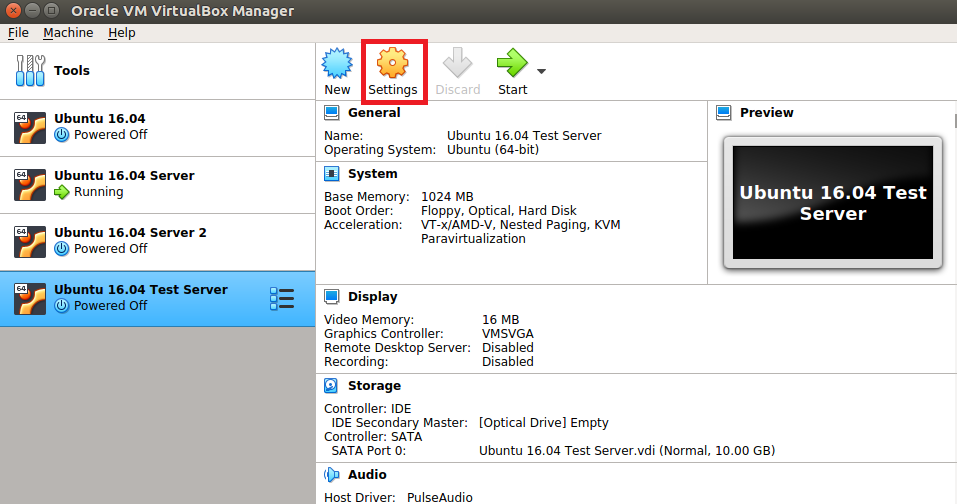Image resolution: width=957 pixels, height=504 pixels.
Task: Open the Display section heading
Action: pos(372,297)
